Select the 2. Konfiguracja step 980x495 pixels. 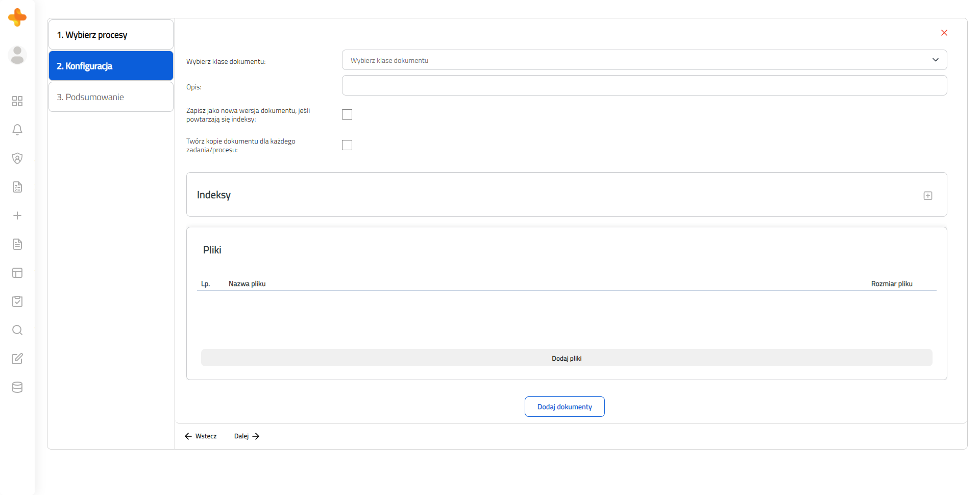pyautogui.click(x=111, y=66)
